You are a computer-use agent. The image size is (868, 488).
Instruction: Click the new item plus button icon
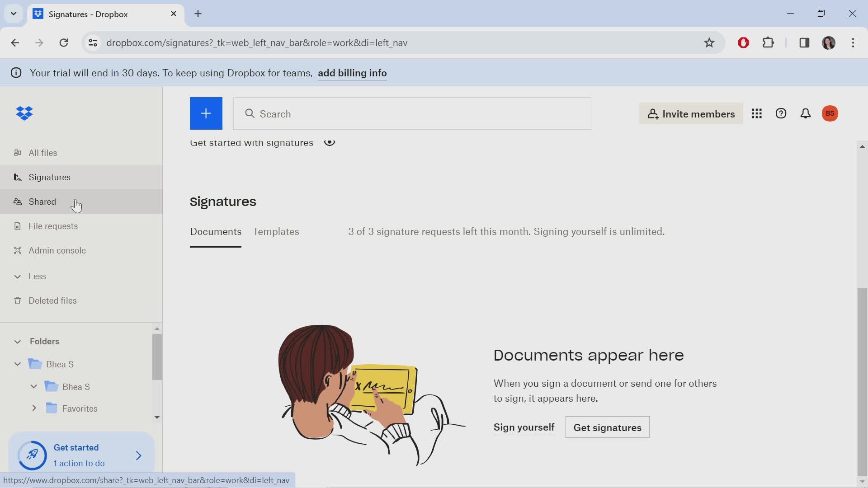click(x=206, y=113)
